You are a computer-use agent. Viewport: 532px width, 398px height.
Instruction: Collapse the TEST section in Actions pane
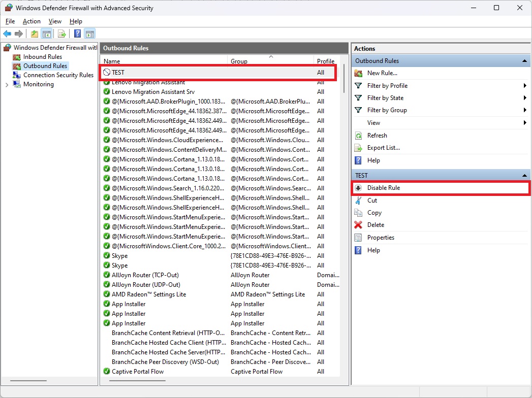click(x=524, y=176)
